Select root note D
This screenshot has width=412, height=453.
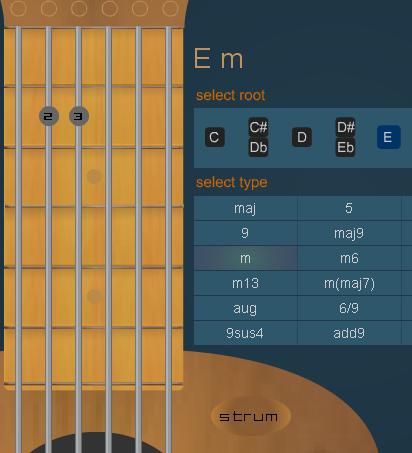302,137
